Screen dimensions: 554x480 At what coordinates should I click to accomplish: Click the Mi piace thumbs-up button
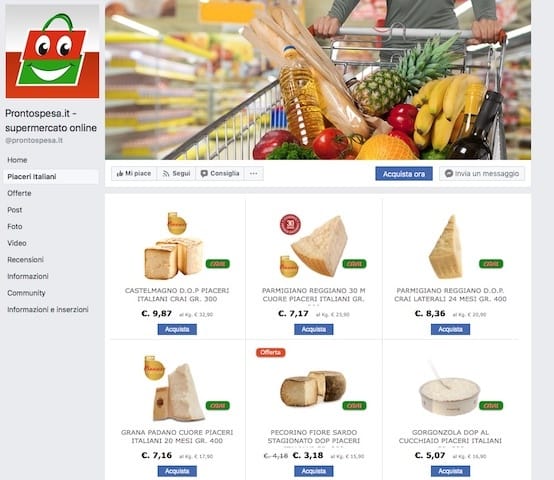(134, 174)
